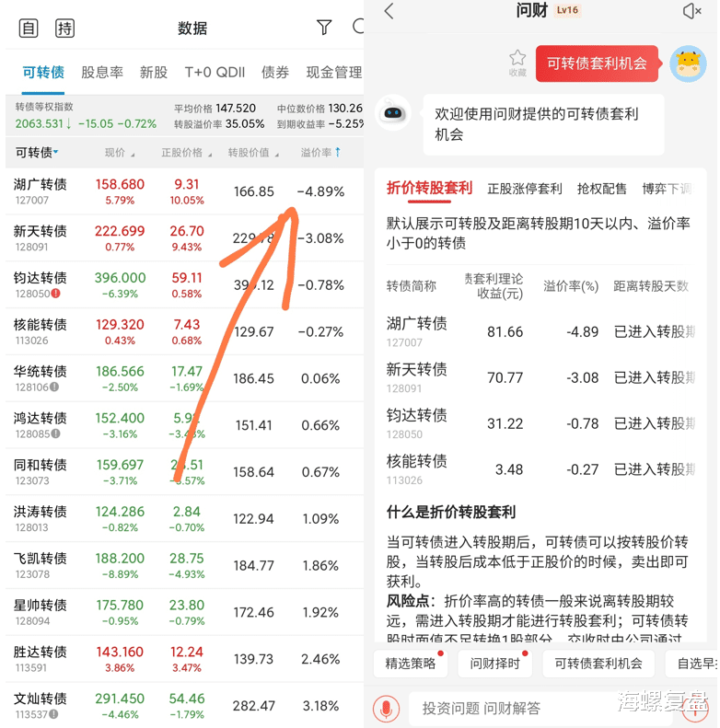The width and height of the screenshot is (720, 728).
Task: Open 星帅转债 row
Action: (184, 612)
